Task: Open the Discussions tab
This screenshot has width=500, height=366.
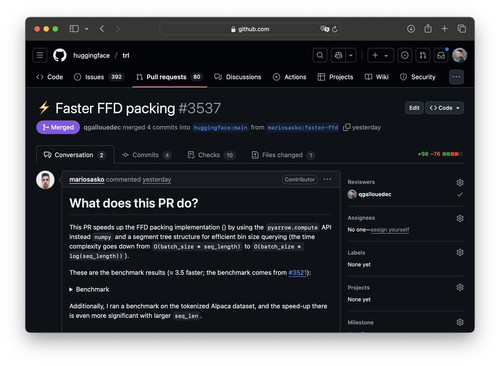Action: (238, 77)
